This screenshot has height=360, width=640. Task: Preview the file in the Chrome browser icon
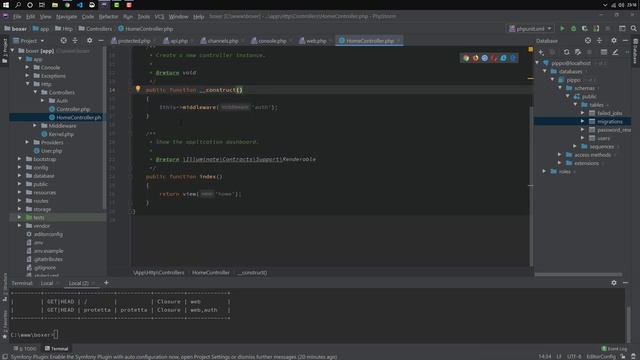point(466,58)
